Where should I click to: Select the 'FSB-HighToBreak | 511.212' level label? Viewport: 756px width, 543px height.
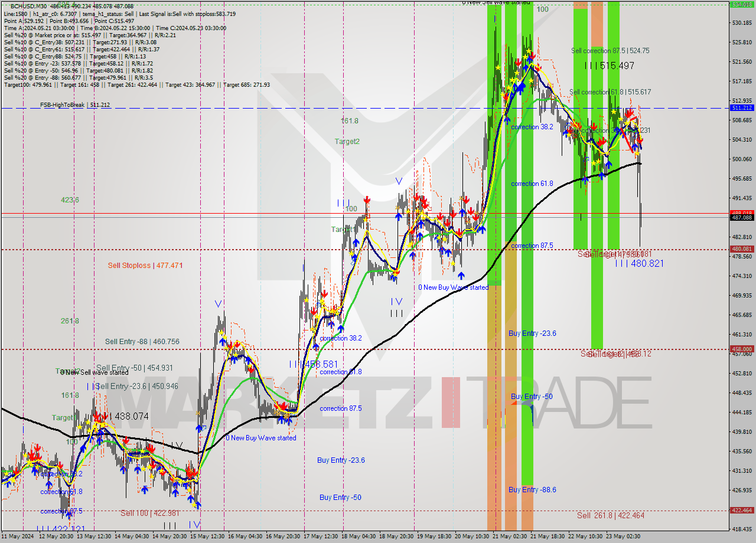(75, 105)
